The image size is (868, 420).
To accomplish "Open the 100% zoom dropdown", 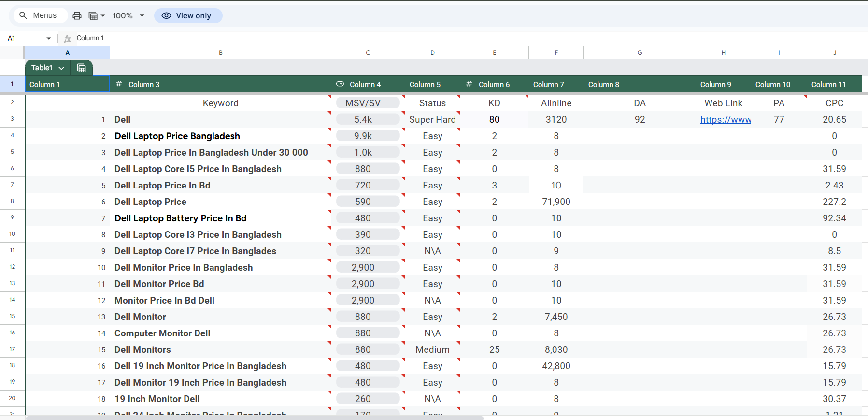I will coord(128,15).
